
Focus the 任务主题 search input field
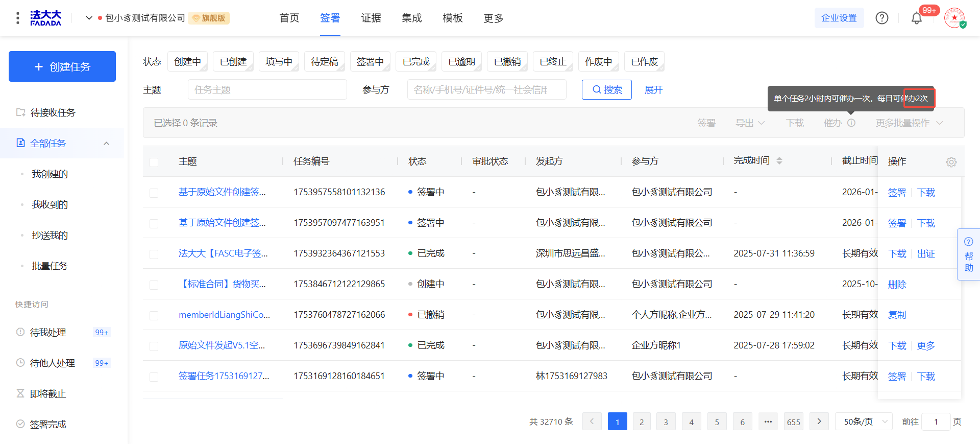[x=267, y=90]
